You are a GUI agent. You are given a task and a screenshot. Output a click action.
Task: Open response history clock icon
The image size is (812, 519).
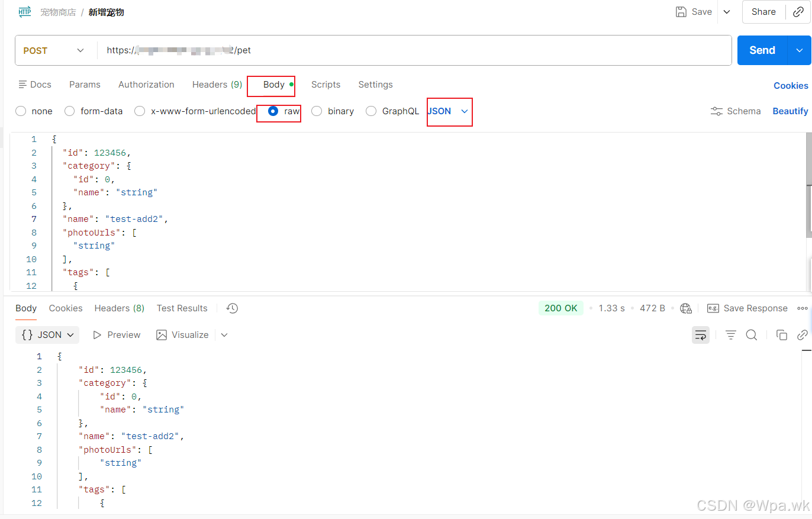click(x=232, y=308)
